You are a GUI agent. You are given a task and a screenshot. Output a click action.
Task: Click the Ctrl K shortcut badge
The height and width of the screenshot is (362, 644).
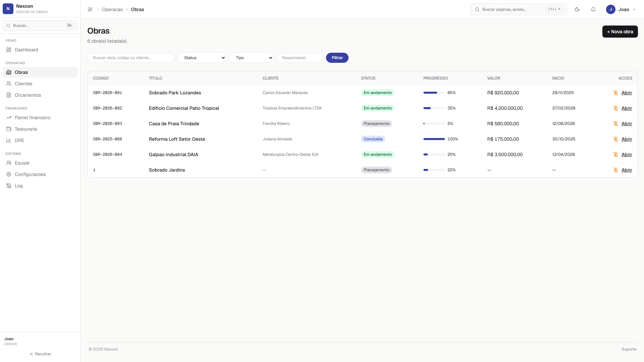[x=554, y=9]
